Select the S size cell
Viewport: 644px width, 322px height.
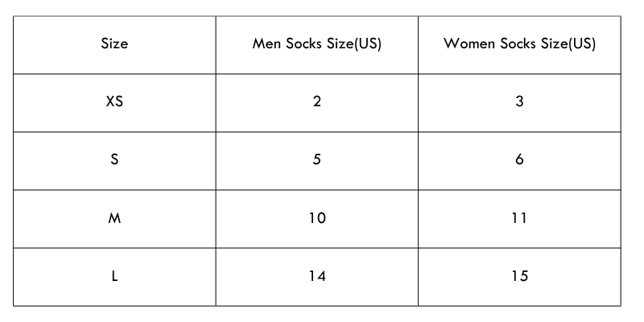click(x=114, y=159)
